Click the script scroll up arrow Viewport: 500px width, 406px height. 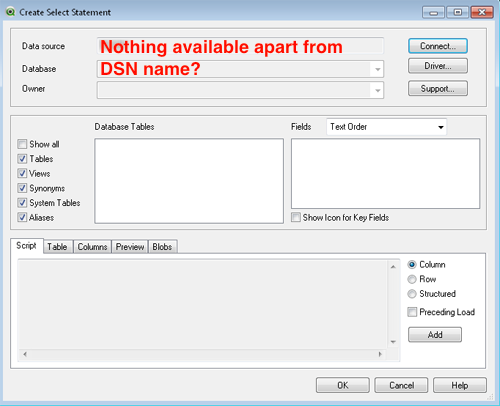[393, 267]
